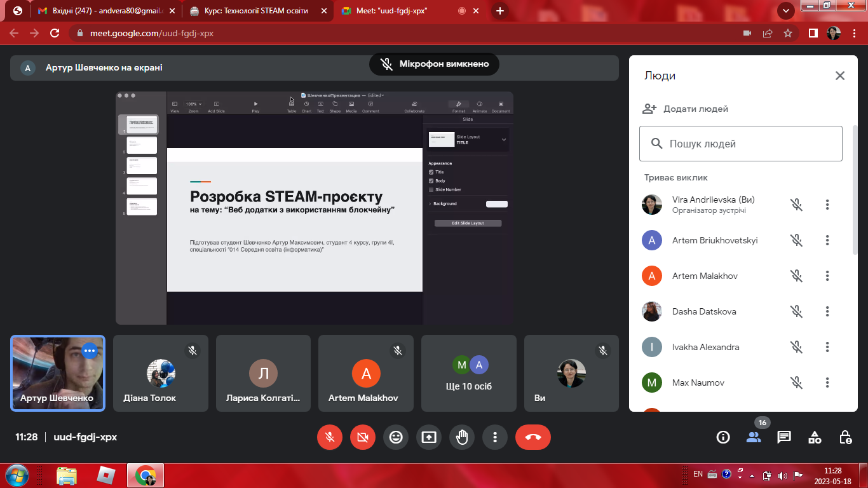868x488 pixels.
Task: Open more options three-dot menu in call controls
Action: point(495,437)
